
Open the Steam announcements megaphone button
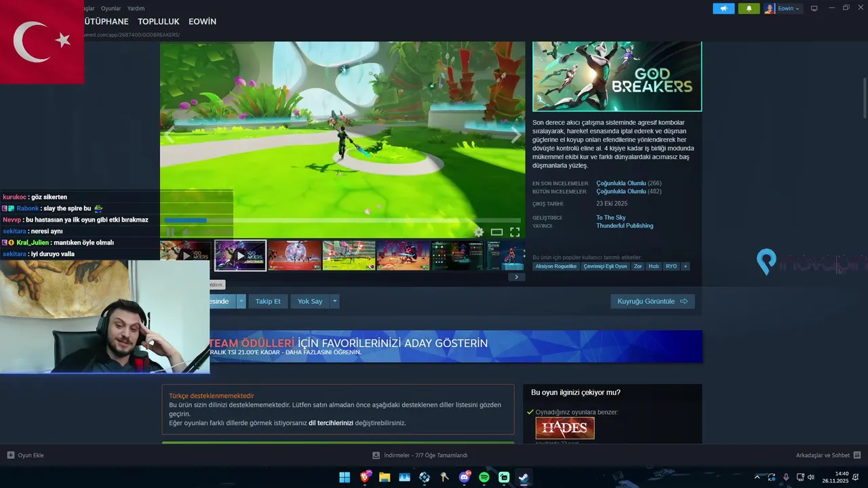[x=724, y=9]
